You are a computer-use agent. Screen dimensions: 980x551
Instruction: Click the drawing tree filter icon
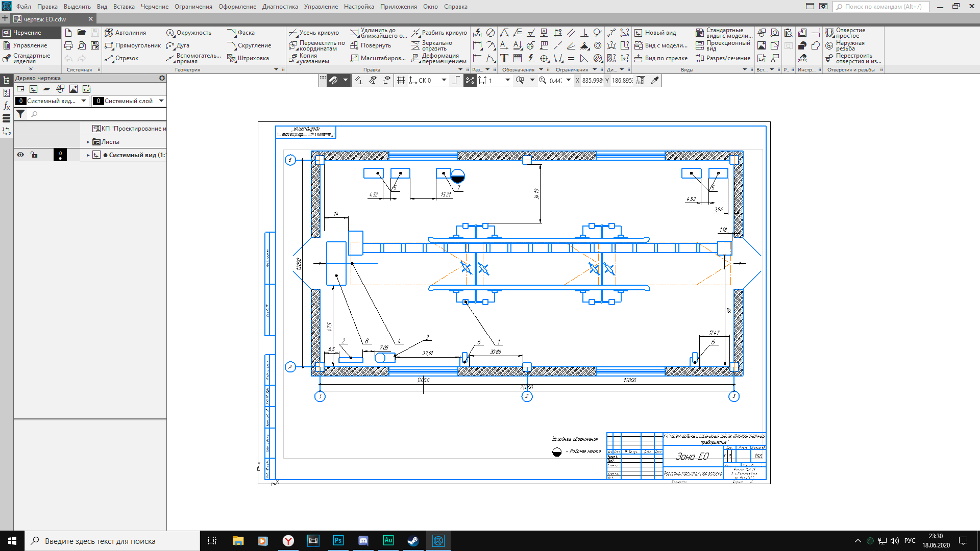[x=20, y=114]
